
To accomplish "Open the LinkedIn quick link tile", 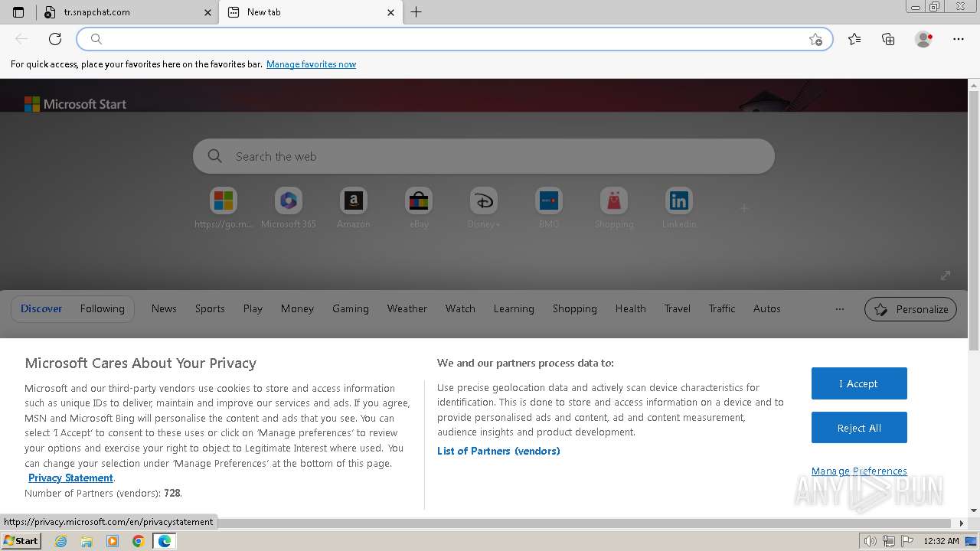I will [x=679, y=208].
